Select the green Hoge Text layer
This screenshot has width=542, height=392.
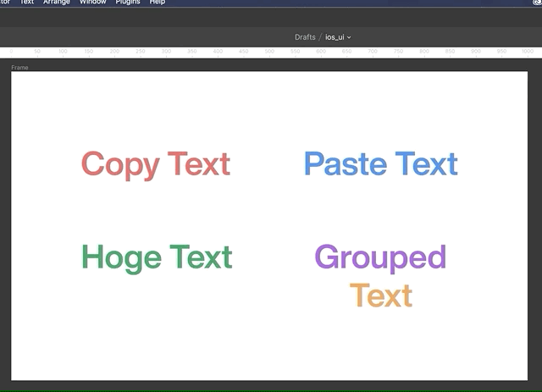(157, 258)
